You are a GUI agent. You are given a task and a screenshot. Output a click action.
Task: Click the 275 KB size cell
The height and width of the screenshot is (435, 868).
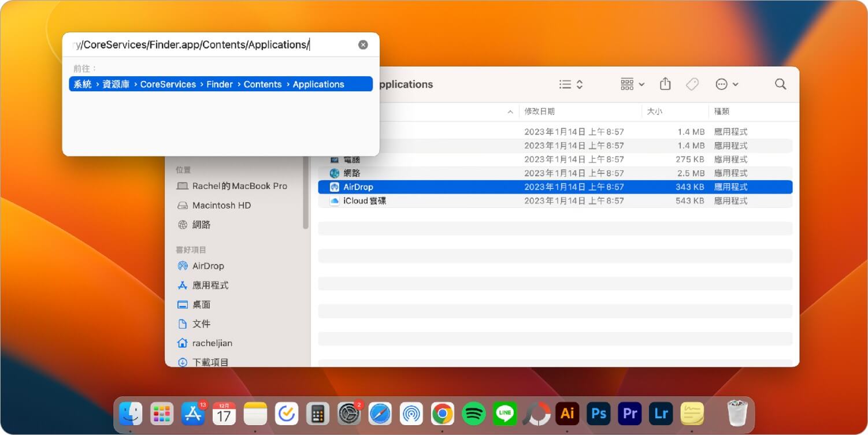[690, 159]
